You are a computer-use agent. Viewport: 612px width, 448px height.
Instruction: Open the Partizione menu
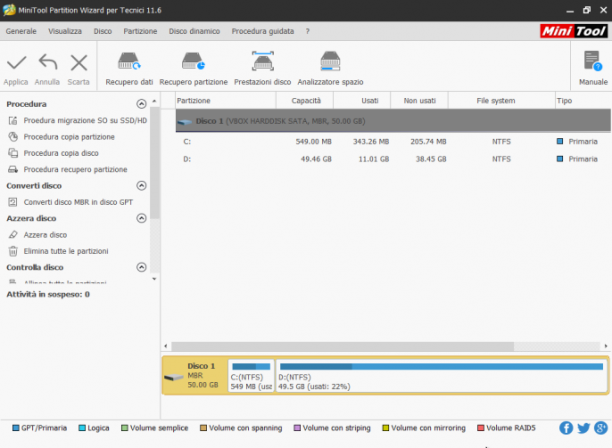point(140,31)
